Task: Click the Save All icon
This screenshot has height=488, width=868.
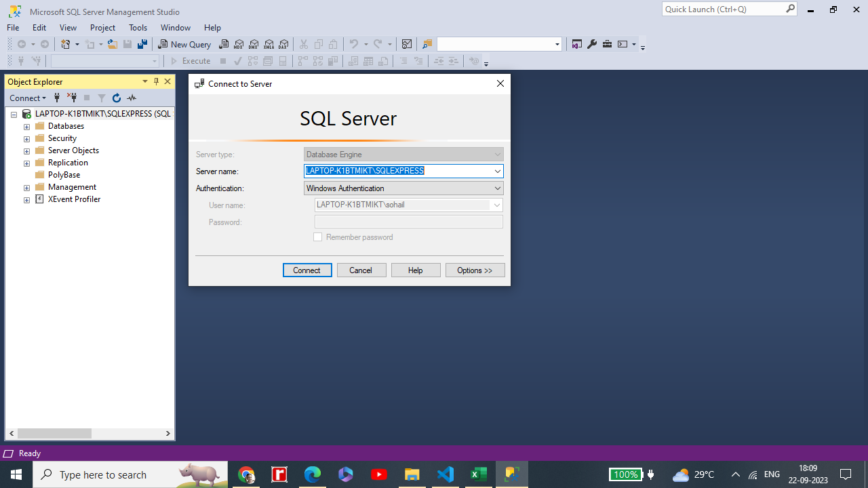Action: click(x=142, y=44)
